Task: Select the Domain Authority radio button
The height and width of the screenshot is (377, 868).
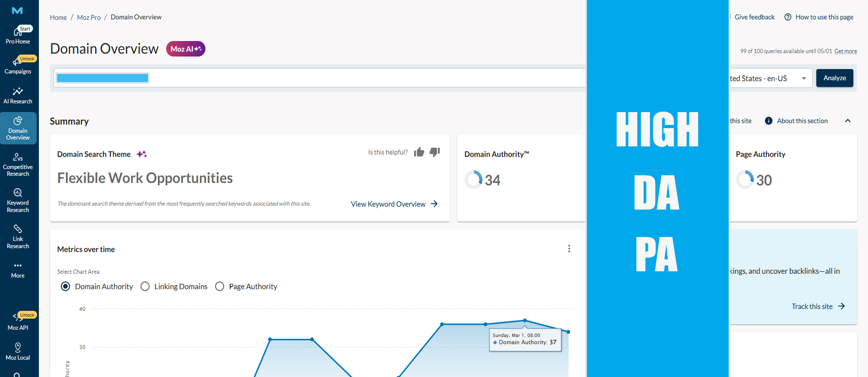Action: [65, 286]
